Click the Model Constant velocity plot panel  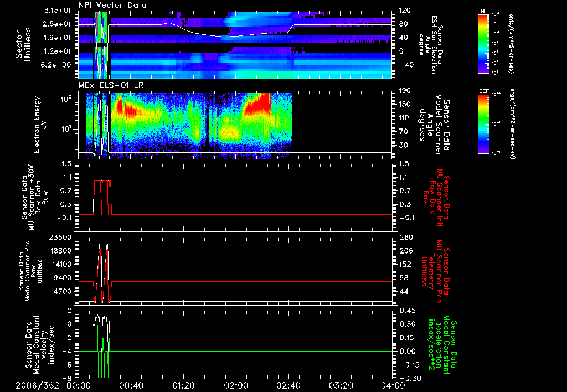point(235,344)
